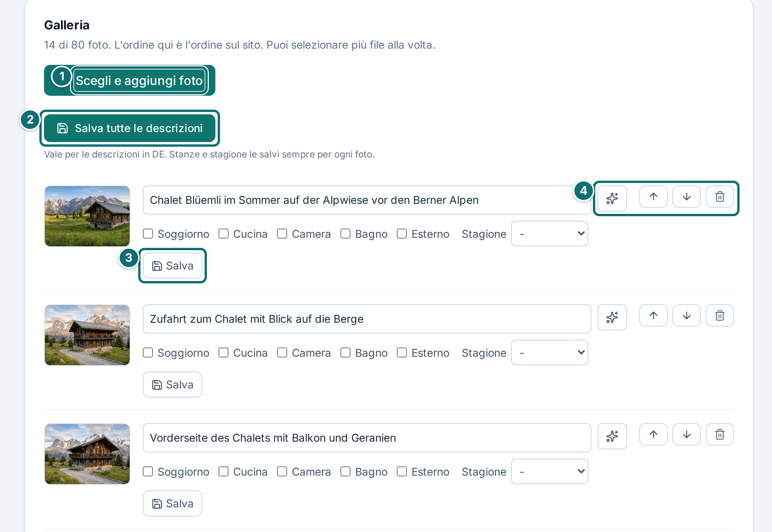772x532 pixels.
Task: Check Esterno for Zufahrt zum Chalet photo
Action: coord(402,352)
